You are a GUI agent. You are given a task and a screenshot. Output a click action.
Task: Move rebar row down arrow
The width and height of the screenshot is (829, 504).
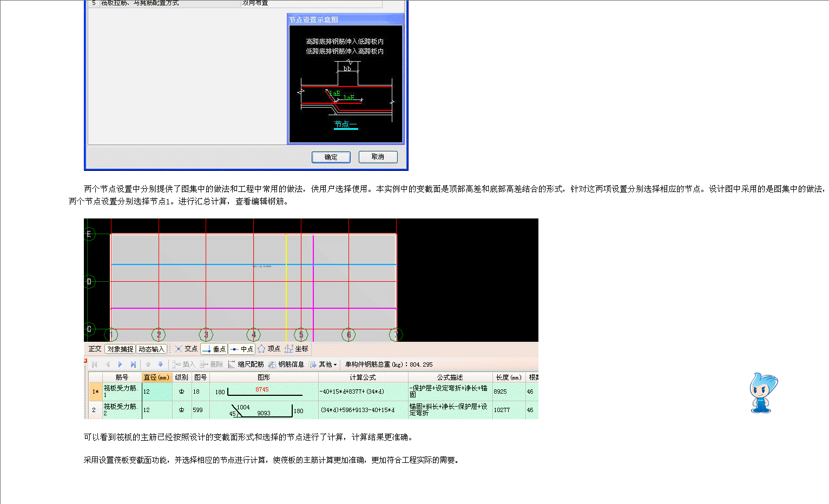[x=160, y=364]
